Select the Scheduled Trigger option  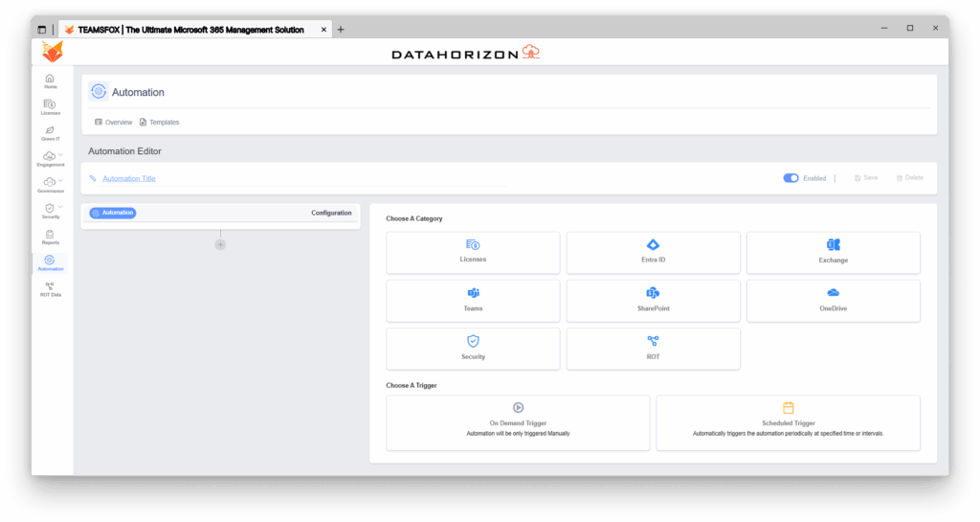tap(789, 422)
